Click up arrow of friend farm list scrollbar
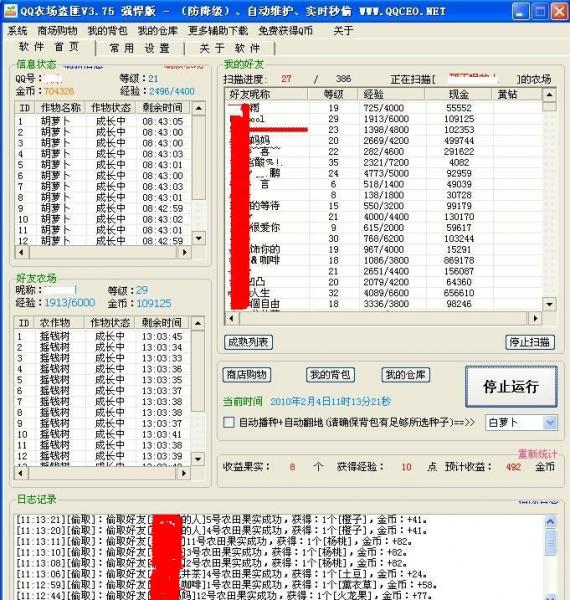The image size is (570, 600). pos(198,323)
